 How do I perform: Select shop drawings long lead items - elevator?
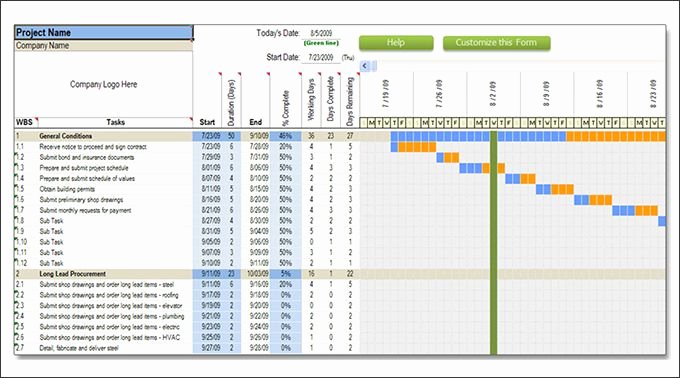[111, 306]
